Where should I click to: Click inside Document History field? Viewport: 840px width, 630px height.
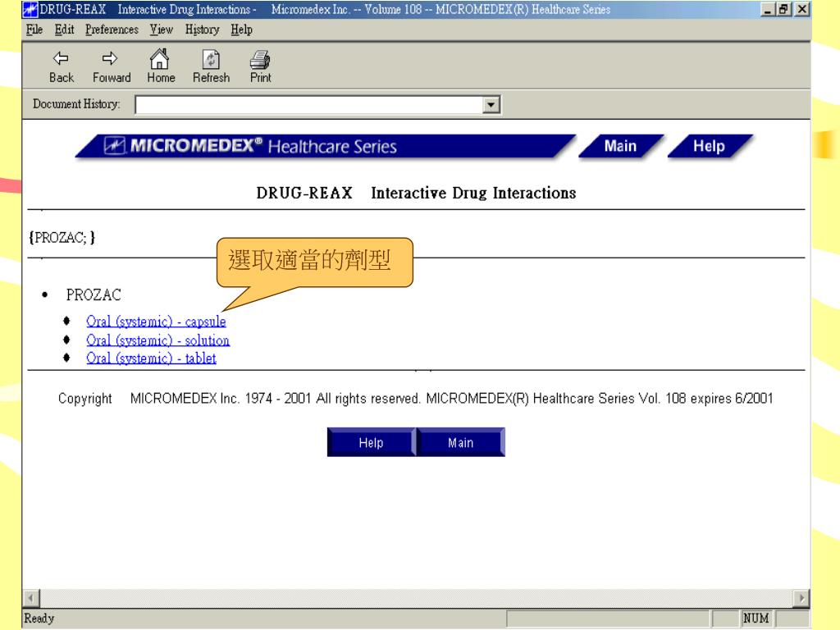309,104
